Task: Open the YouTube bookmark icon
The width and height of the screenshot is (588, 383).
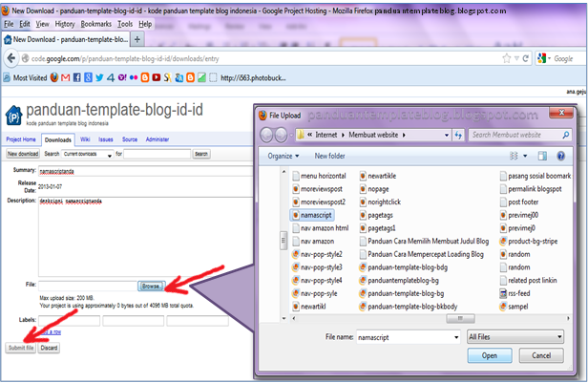Action: point(157,77)
